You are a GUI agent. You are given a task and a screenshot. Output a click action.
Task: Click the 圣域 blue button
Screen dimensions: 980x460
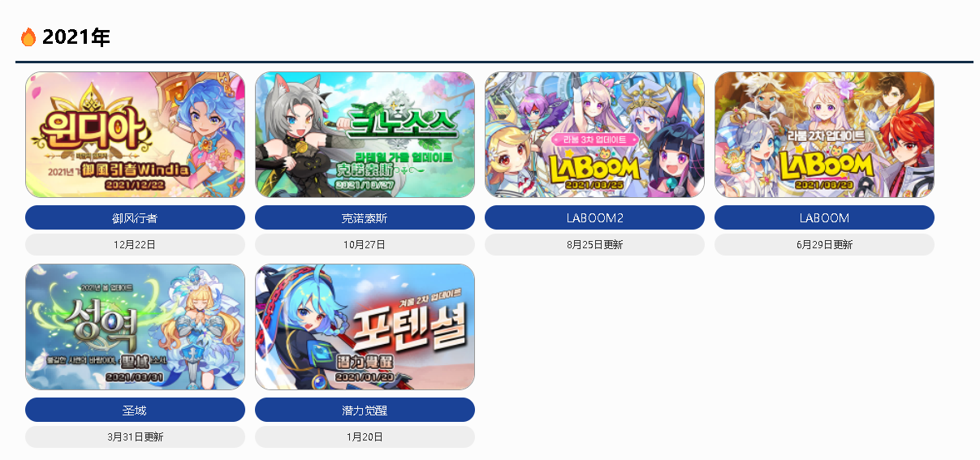[x=135, y=410]
